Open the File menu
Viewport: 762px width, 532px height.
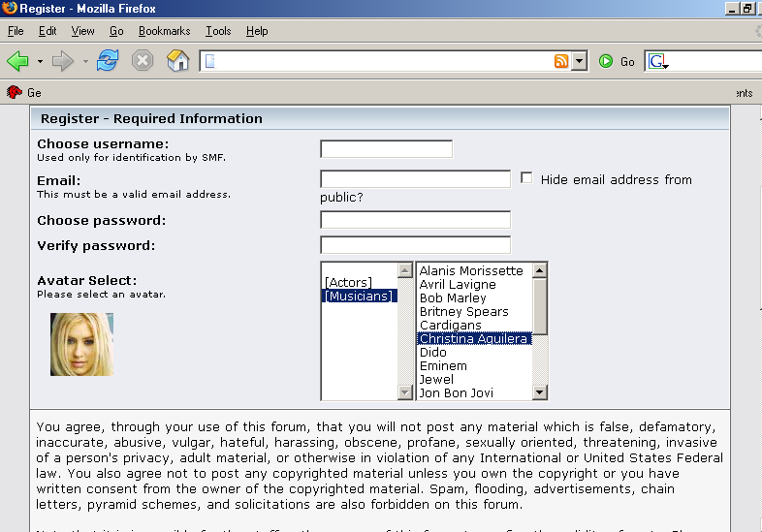point(16,31)
